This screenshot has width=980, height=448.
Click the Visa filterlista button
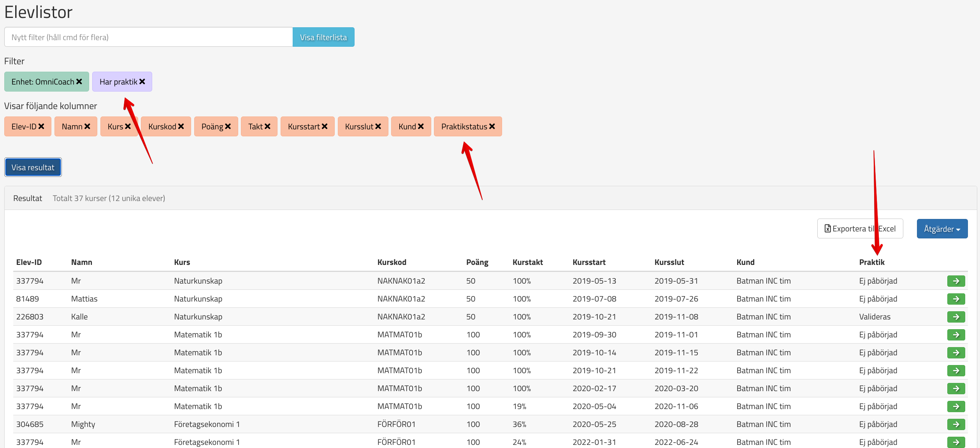pos(323,37)
